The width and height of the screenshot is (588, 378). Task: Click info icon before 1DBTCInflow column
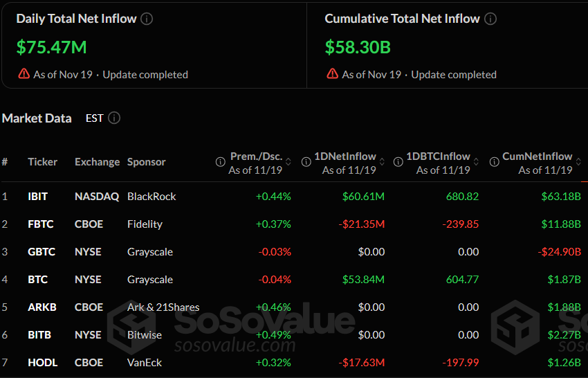pos(398,162)
